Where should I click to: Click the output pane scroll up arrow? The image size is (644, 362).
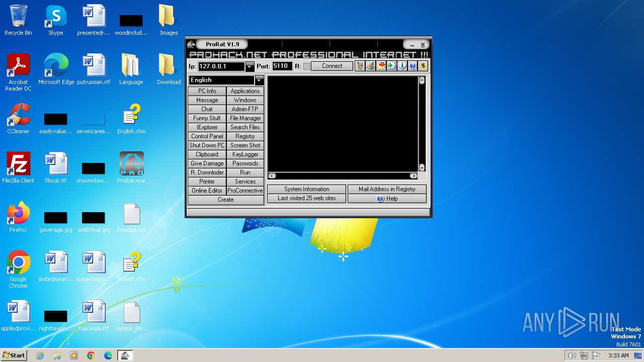[422, 80]
